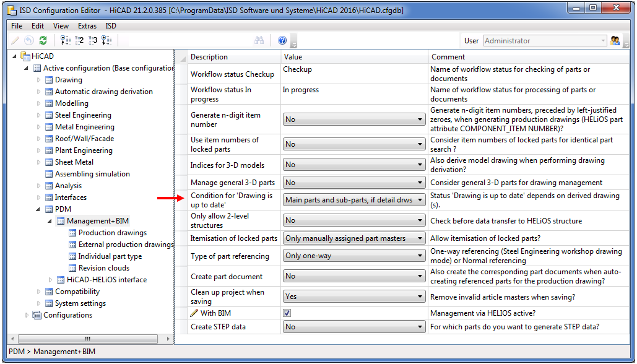
Task: Select Individual part type tree item
Action: [110, 256]
